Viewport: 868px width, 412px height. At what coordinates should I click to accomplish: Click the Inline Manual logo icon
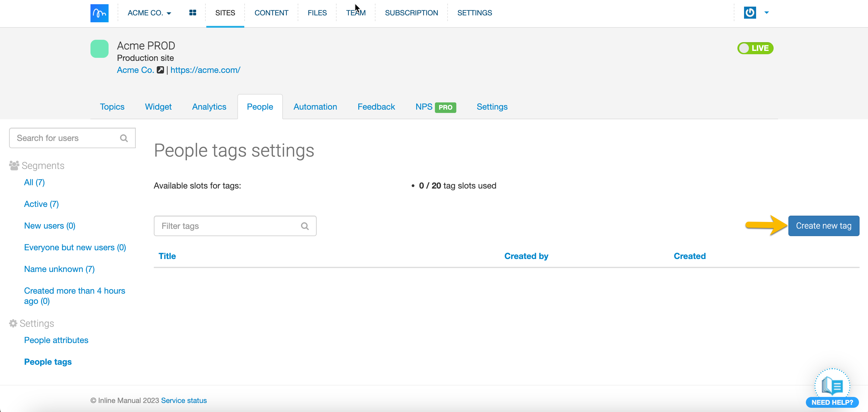(x=100, y=13)
